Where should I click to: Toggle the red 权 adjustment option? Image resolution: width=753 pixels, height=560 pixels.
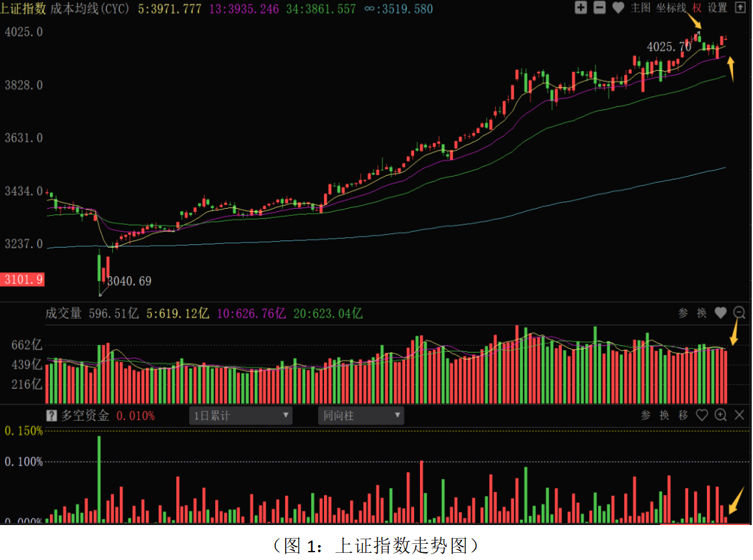(697, 8)
